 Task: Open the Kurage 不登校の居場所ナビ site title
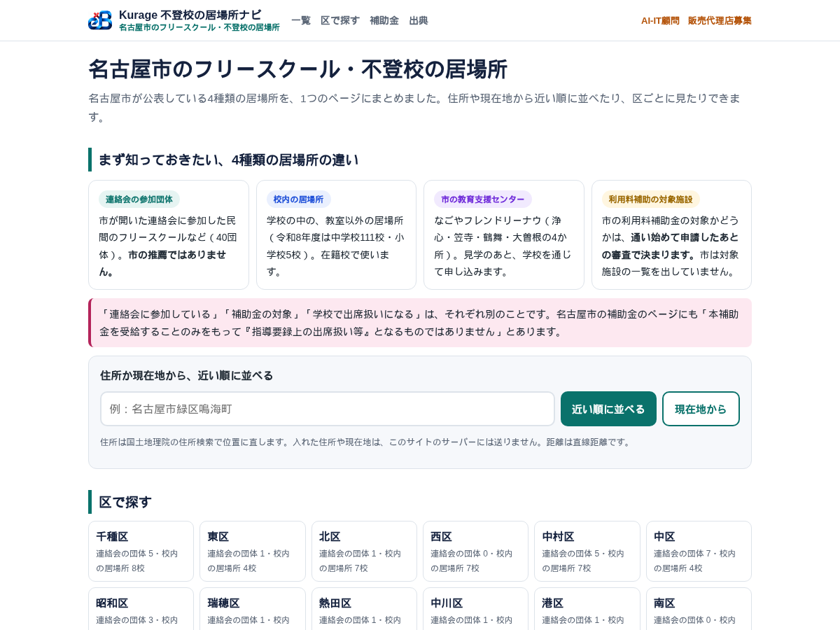point(190,15)
